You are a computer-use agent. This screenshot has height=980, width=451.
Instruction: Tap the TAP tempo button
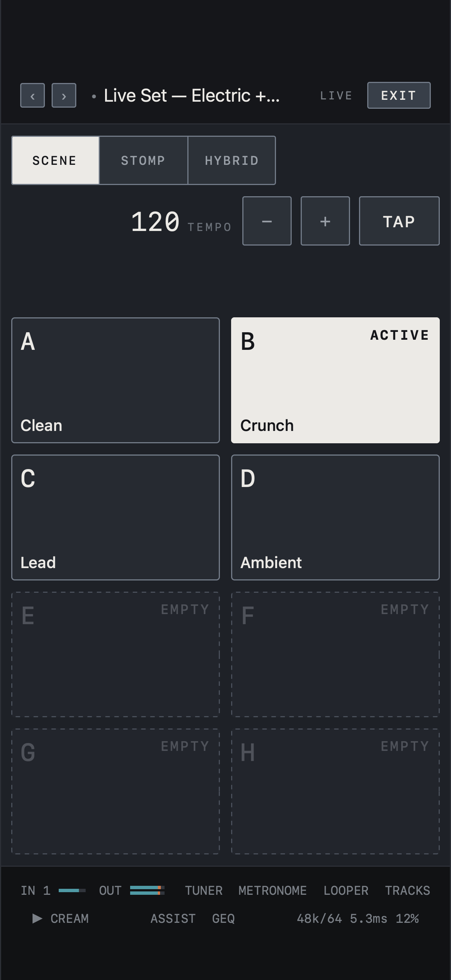tap(399, 221)
